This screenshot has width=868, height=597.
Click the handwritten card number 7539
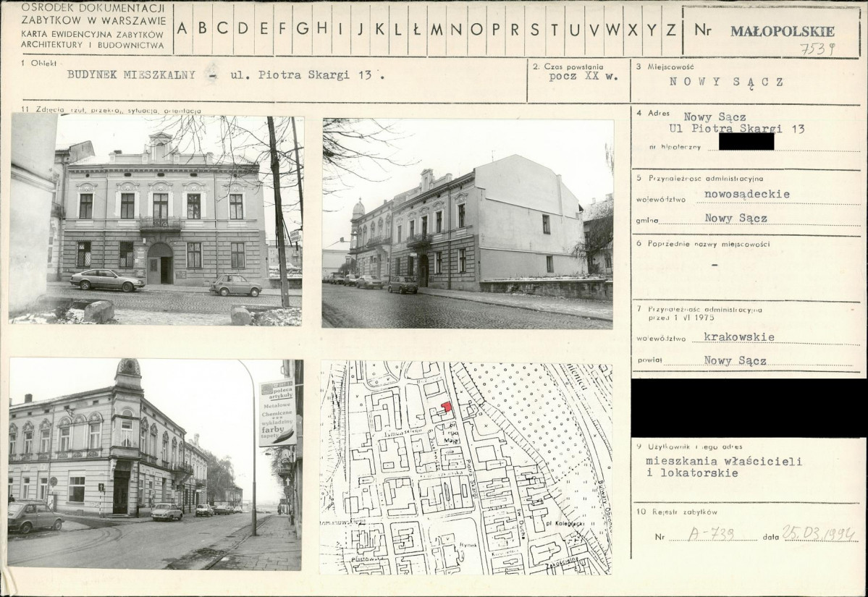817,49
